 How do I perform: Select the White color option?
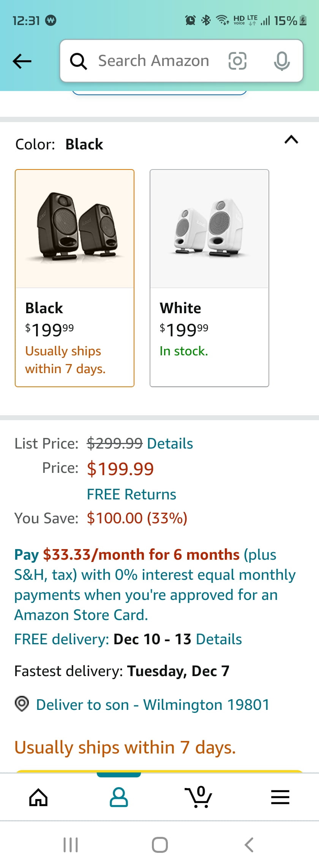(x=209, y=278)
